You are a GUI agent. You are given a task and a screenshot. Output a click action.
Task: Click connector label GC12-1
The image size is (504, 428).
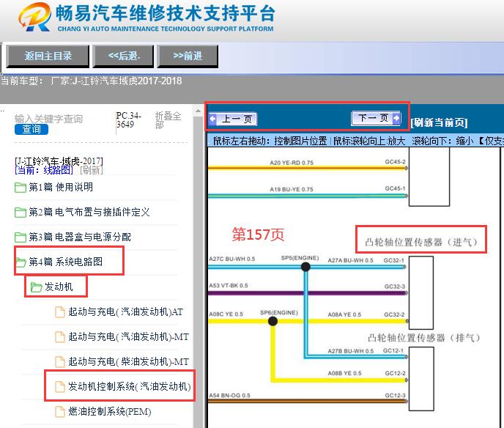tap(393, 350)
